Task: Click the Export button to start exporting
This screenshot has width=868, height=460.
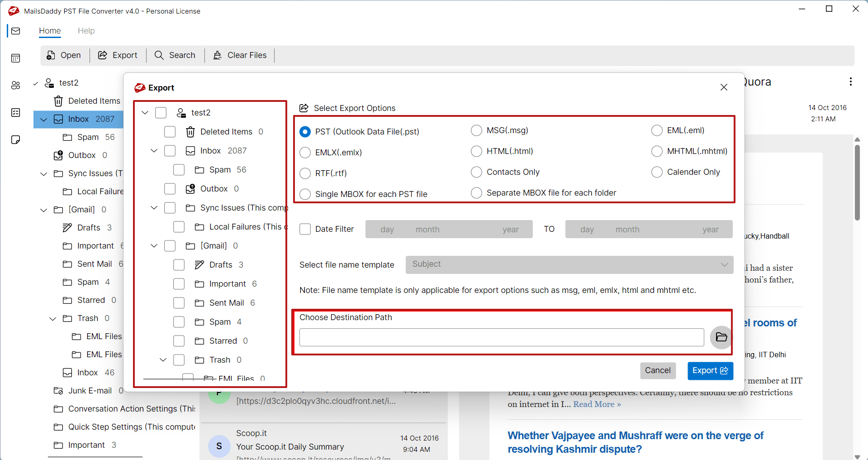Action: (710, 370)
